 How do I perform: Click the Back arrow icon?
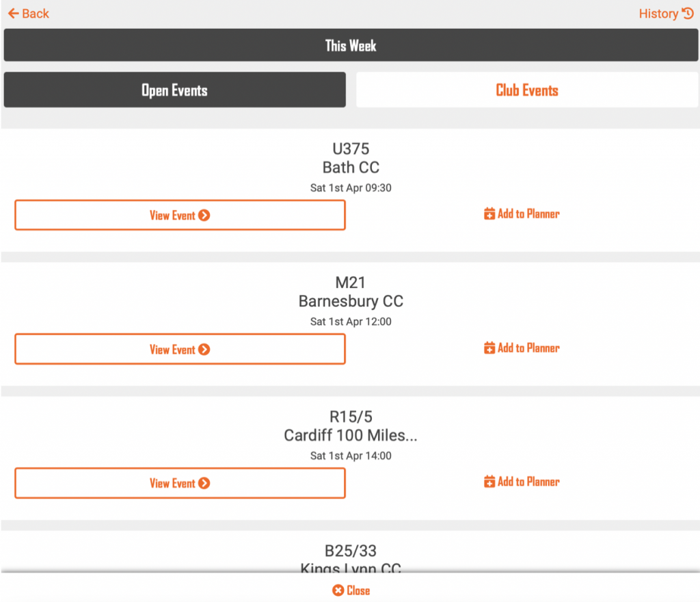click(13, 14)
